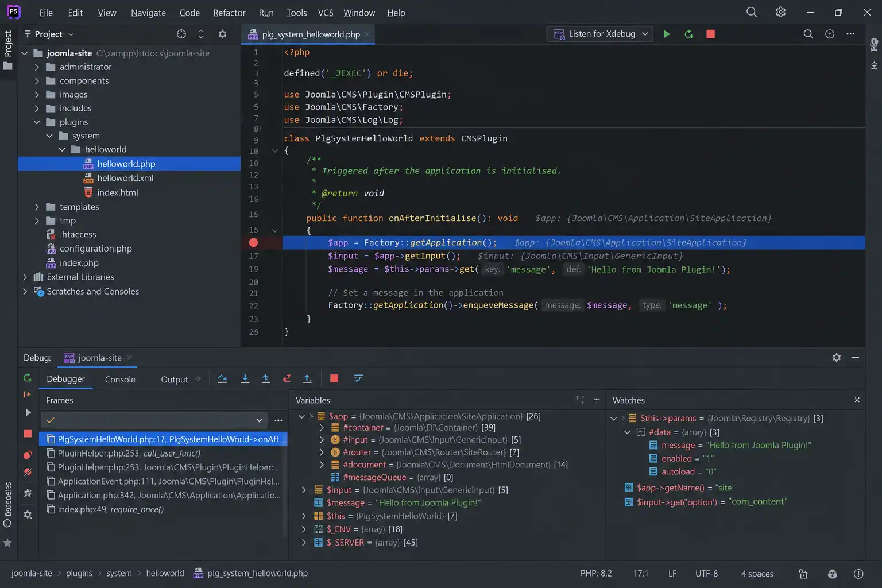Click the Step Over debugger icon
Viewport: 882px width, 588px height.
(x=222, y=378)
